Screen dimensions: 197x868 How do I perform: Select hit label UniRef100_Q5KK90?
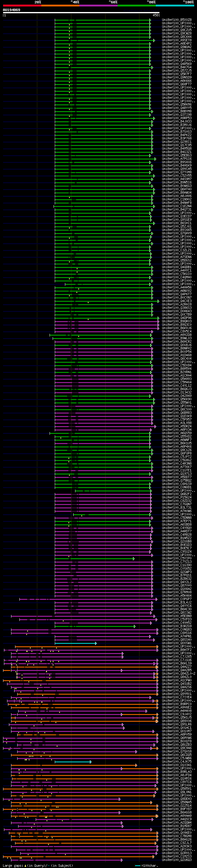(177, 399)
